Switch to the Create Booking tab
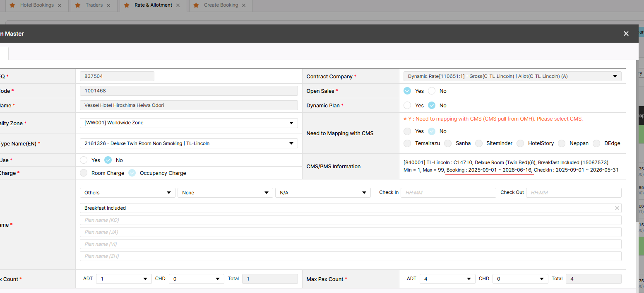Viewport: 644px width, 293px height. pyautogui.click(x=221, y=5)
